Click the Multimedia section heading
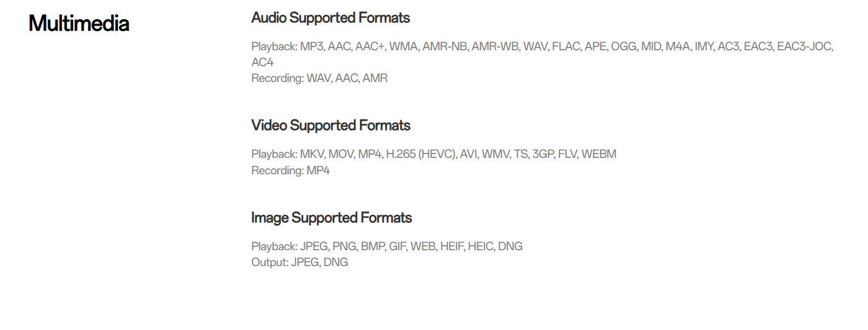Viewport: 868px width, 330px height. click(x=79, y=23)
